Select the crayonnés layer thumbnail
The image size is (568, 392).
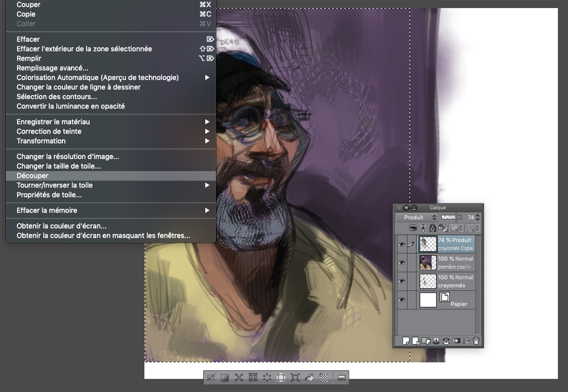tap(428, 281)
